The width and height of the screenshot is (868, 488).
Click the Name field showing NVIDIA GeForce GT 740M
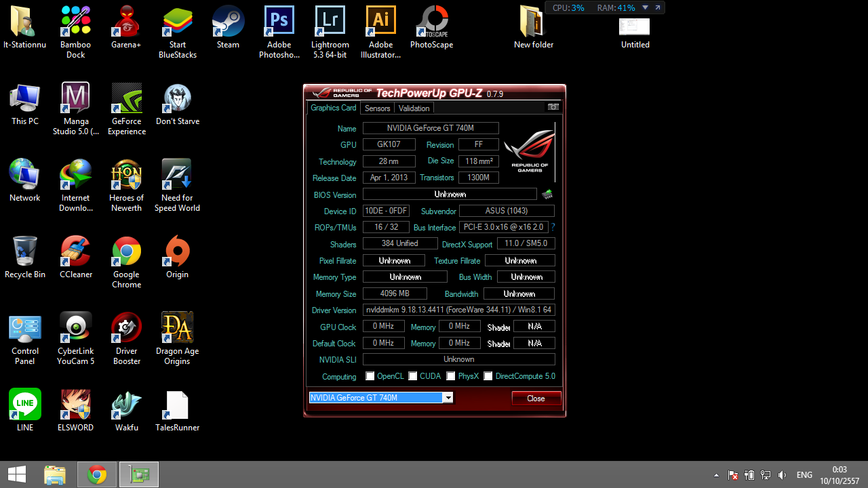click(431, 128)
